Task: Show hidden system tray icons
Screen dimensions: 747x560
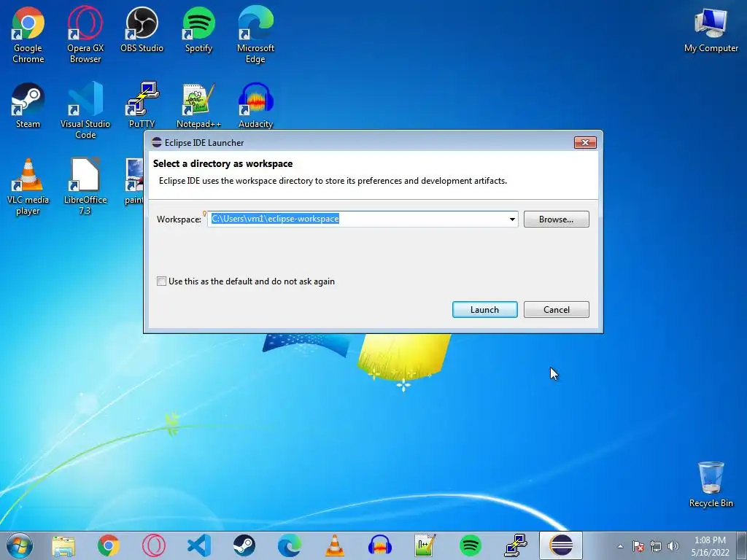Action: coord(620,546)
